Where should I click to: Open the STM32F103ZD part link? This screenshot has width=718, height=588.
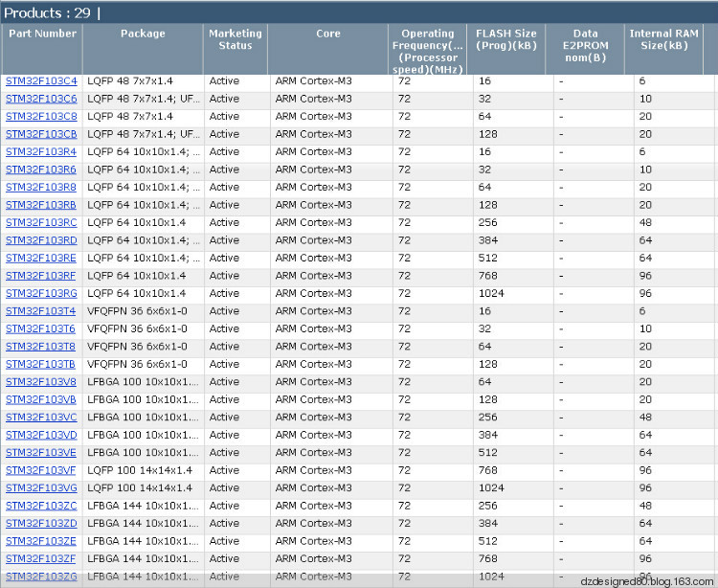(41, 524)
